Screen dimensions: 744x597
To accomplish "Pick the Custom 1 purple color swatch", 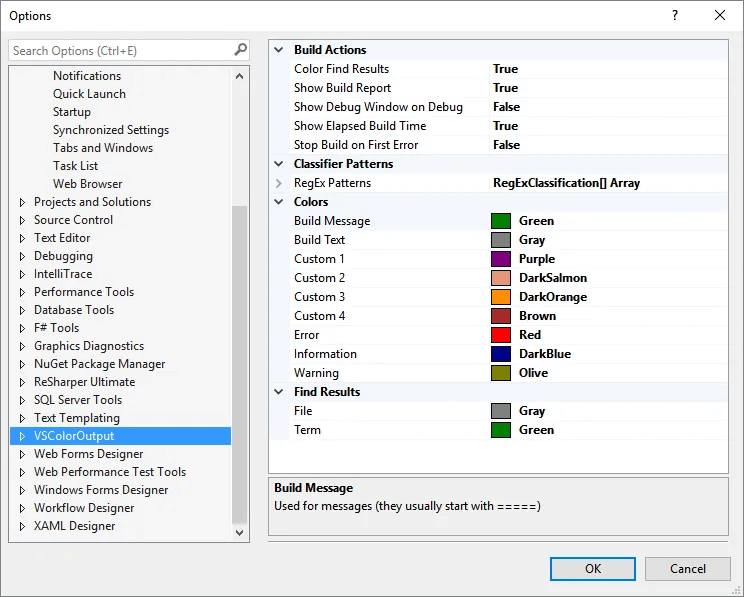I will (x=501, y=259).
